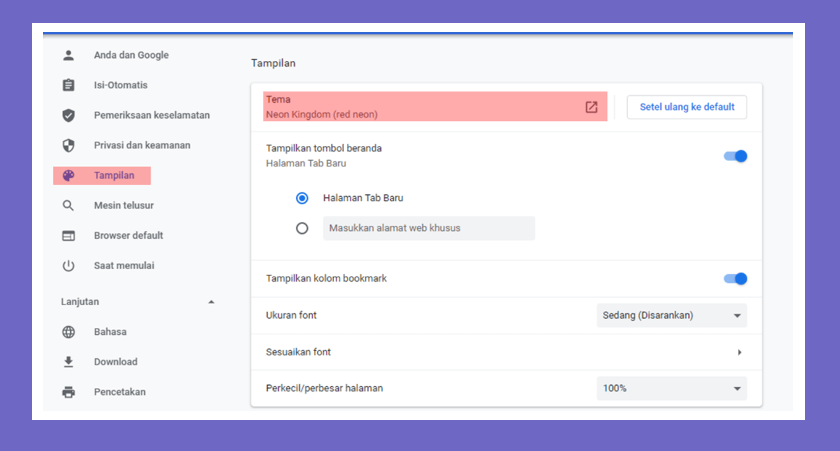Toggle Tampilkan tombol beranda switch
This screenshot has height=451, width=840.
tap(736, 156)
